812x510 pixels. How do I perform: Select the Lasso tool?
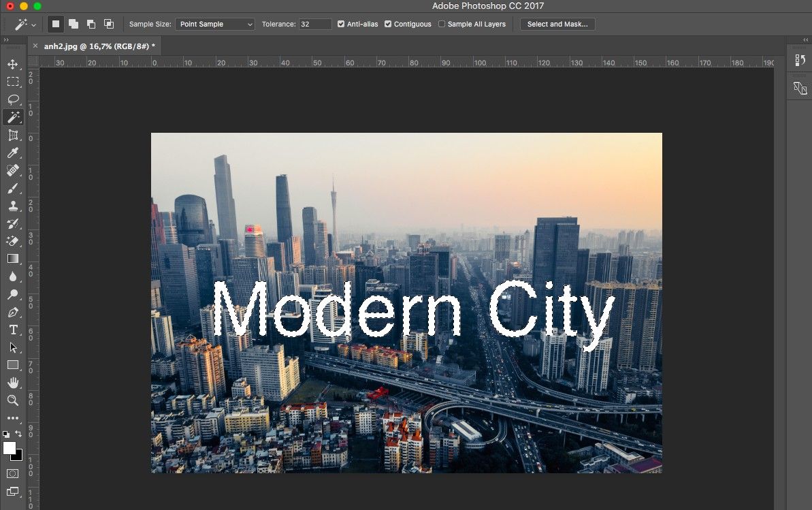pos(12,99)
